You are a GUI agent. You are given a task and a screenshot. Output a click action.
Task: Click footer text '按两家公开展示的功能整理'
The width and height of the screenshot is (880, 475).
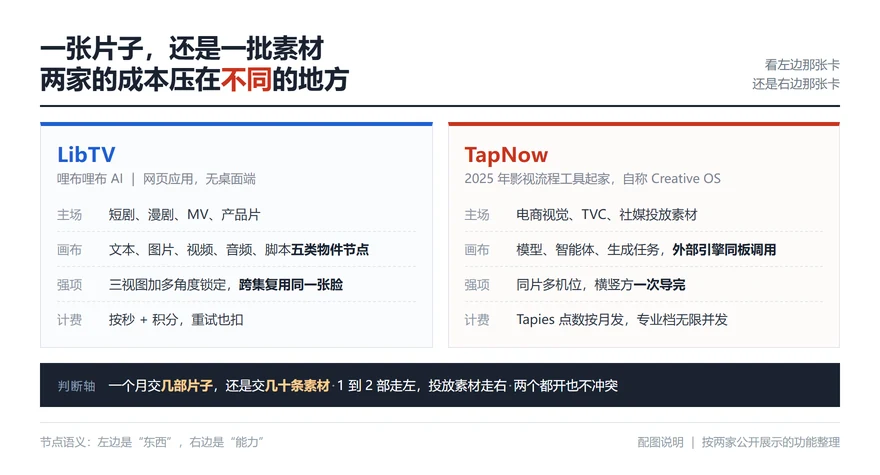click(x=771, y=442)
